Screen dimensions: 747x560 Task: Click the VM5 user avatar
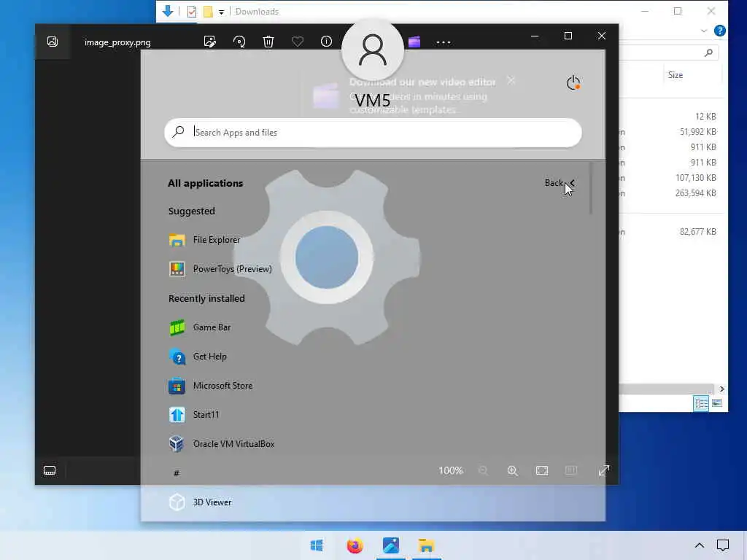[373, 50]
